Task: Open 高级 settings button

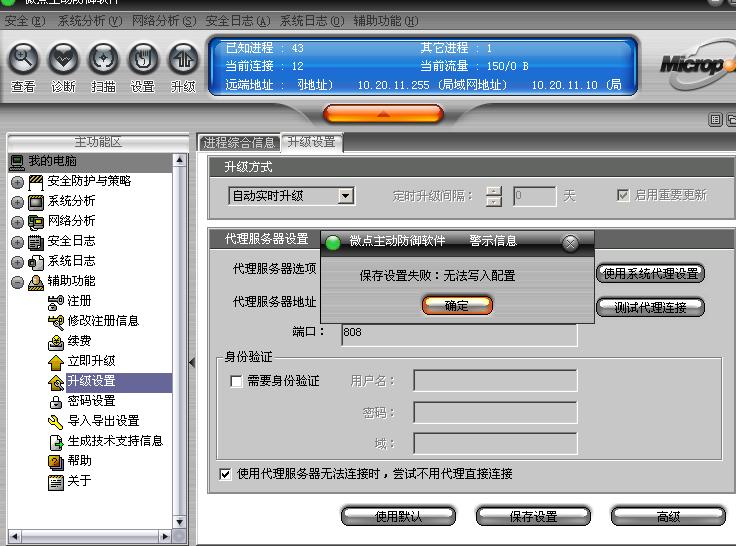Action: click(x=668, y=517)
